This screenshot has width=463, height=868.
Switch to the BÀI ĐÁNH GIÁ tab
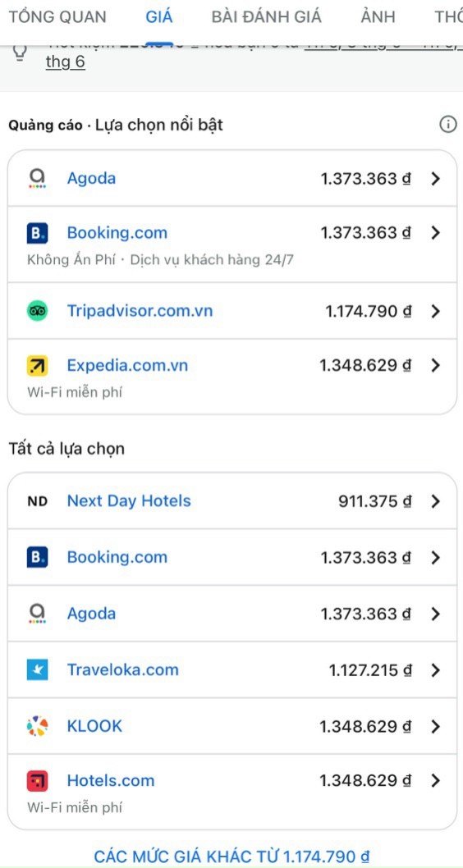click(x=267, y=16)
